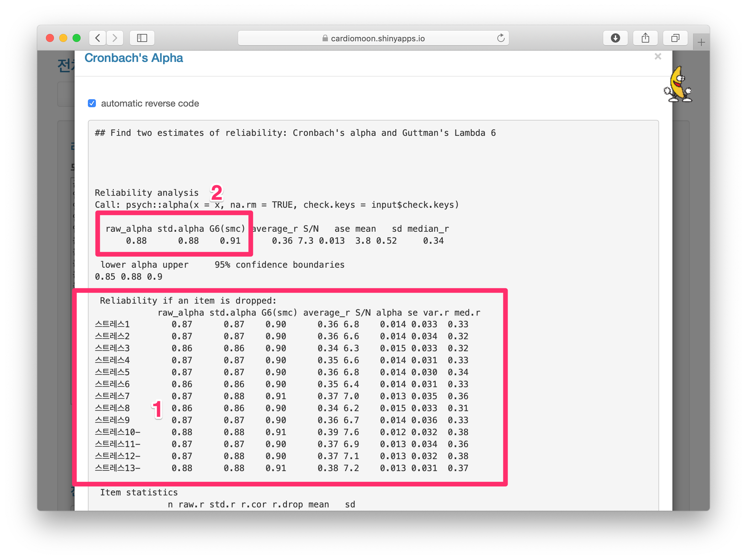Open the Share menu
The width and height of the screenshot is (747, 560).
(x=645, y=38)
